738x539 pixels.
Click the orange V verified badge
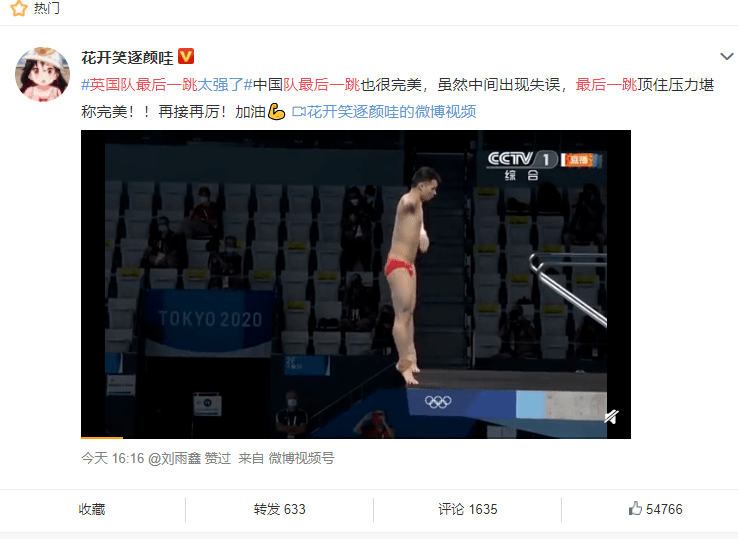(x=186, y=56)
